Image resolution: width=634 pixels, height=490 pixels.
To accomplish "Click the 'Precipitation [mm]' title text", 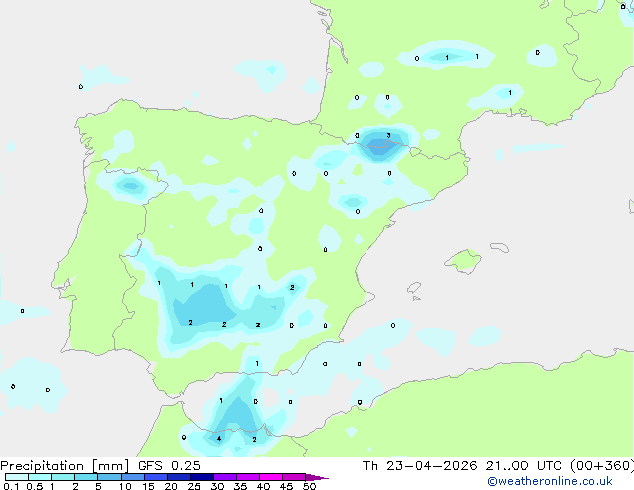I will (65, 466).
